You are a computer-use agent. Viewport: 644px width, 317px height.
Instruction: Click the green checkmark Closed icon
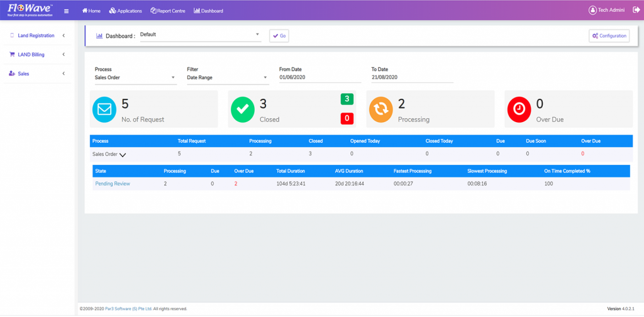click(243, 109)
